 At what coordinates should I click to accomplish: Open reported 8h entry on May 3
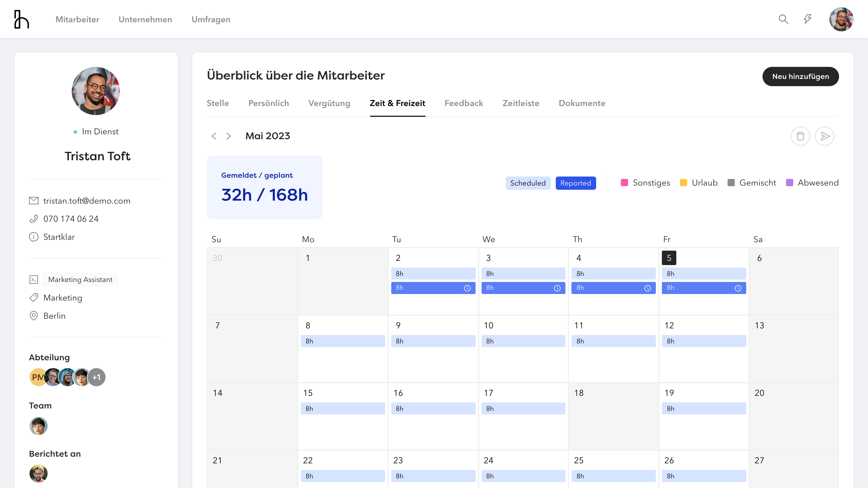point(523,288)
